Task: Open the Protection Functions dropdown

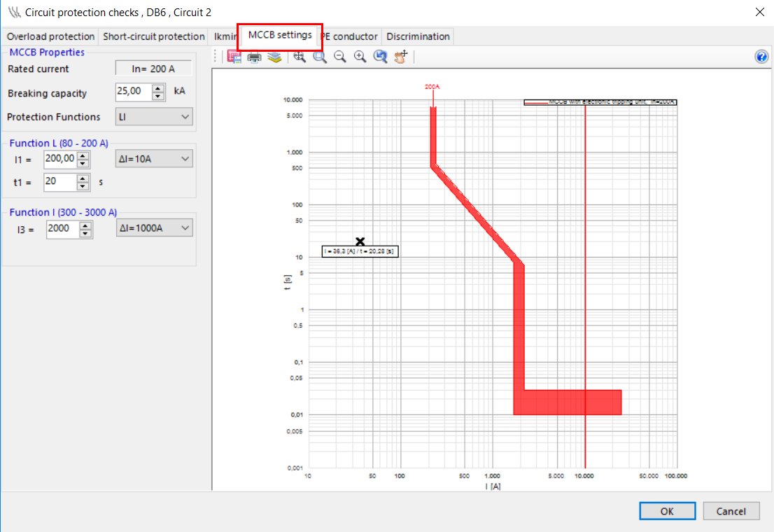Action: [154, 117]
